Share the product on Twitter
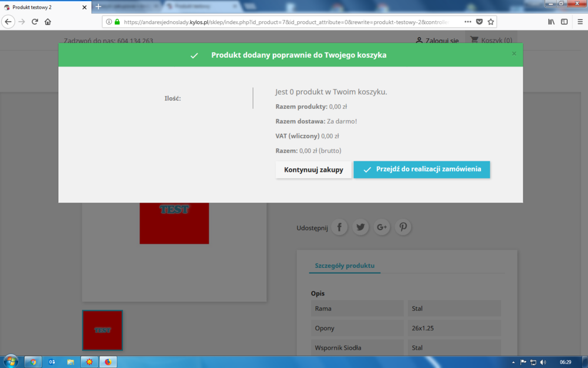This screenshot has height=368, width=588. coord(360,227)
